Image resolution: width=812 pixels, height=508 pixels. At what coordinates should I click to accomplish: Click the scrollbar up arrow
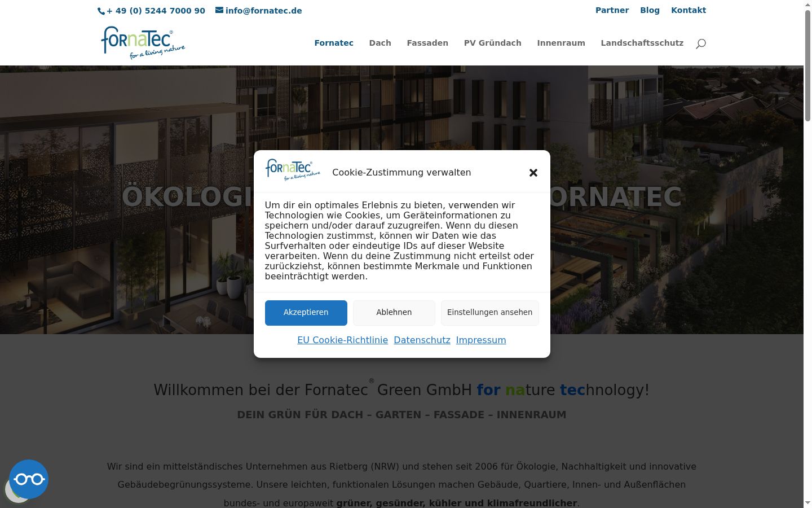click(x=807, y=5)
